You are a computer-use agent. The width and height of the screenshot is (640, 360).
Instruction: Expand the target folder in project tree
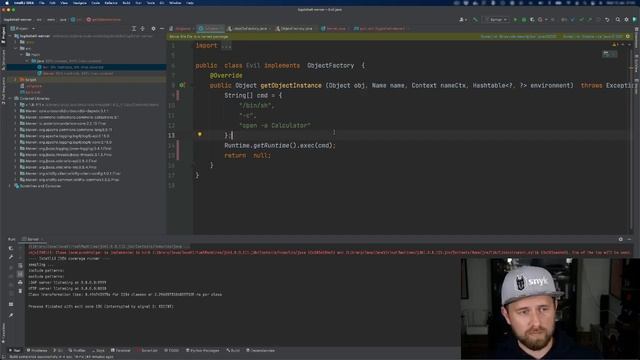(16, 80)
